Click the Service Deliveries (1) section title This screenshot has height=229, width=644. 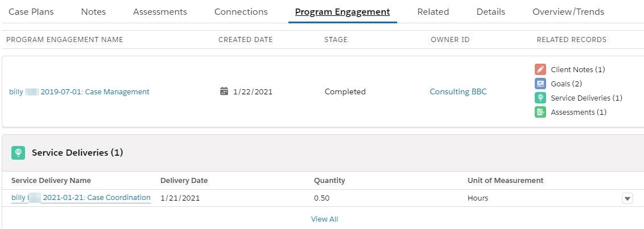pos(77,152)
